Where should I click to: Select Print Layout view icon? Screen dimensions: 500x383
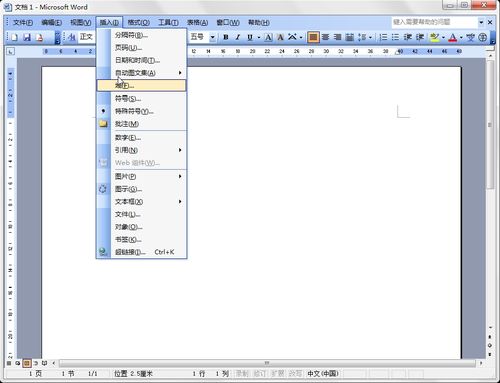[27, 363]
